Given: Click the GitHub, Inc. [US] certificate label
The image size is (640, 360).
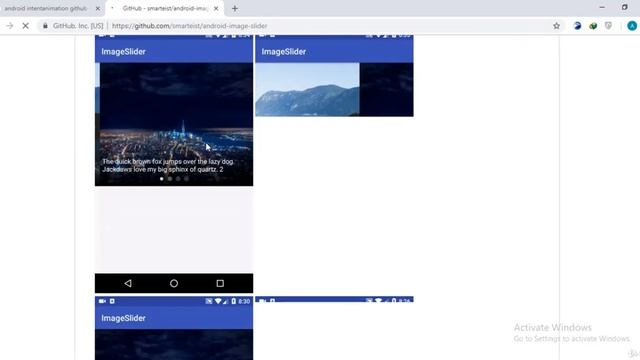Looking at the screenshot, I should 78,26.
